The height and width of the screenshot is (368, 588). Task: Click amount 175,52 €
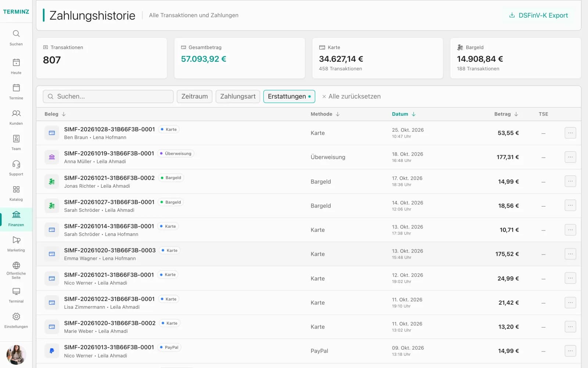point(507,254)
